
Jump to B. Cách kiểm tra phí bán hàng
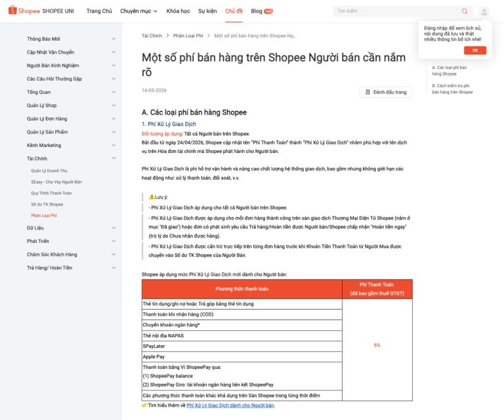point(452,89)
